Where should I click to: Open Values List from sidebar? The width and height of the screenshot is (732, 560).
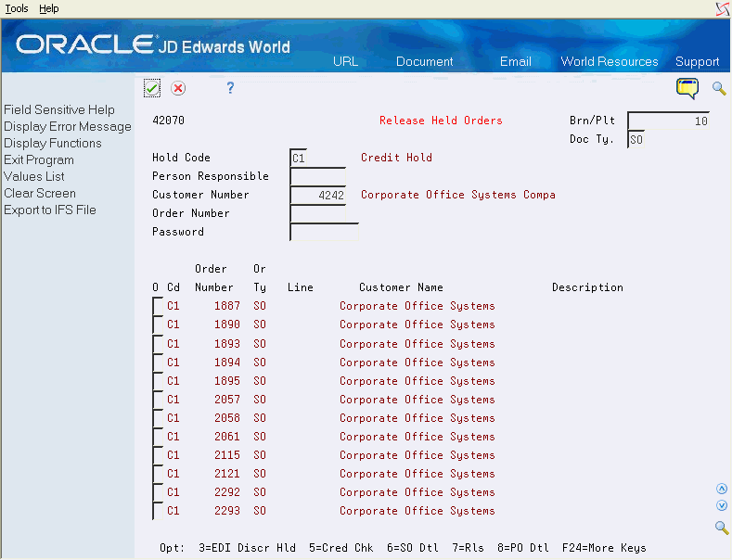pos(34,177)
